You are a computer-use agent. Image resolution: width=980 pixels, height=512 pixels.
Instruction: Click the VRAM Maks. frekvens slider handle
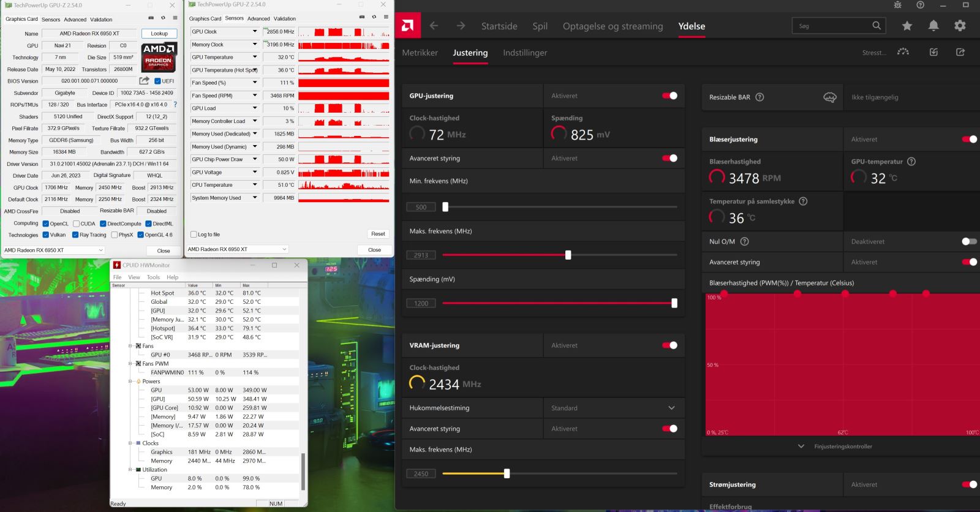pos(507,473)
